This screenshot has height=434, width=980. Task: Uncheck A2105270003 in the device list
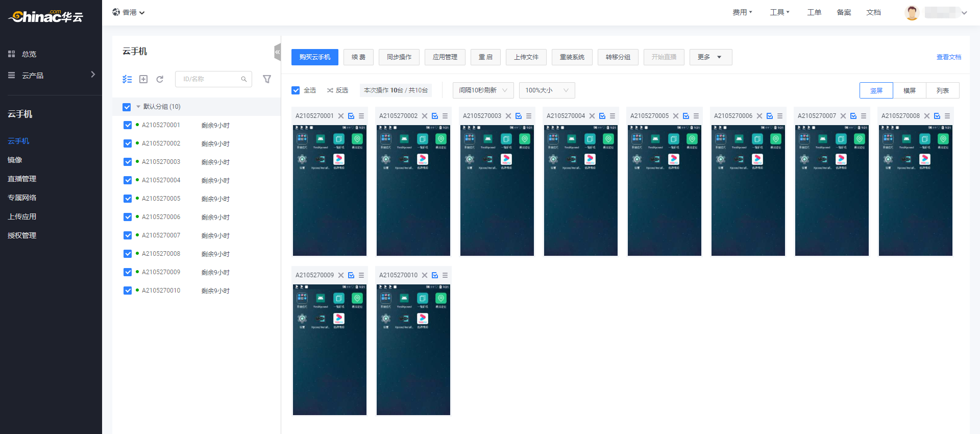tap(128, 162)
